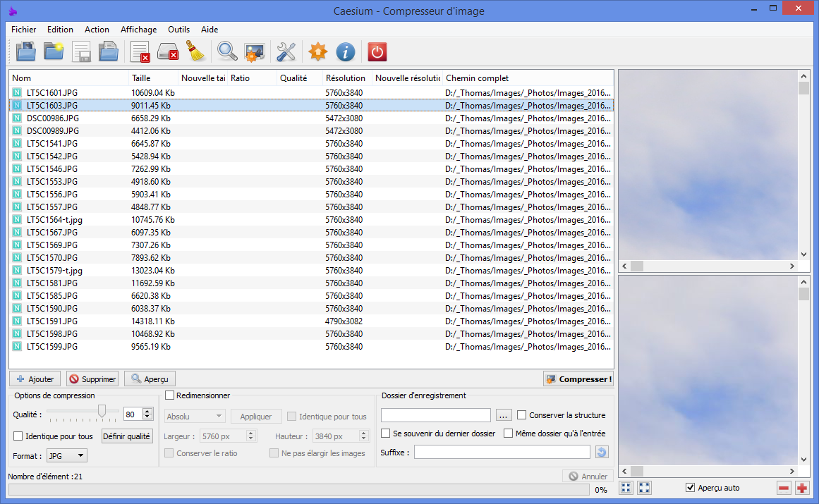Clear the list with the broom icon
This screenshot has height=504, width=819.
pyautogui.click(x=195, y=51)
